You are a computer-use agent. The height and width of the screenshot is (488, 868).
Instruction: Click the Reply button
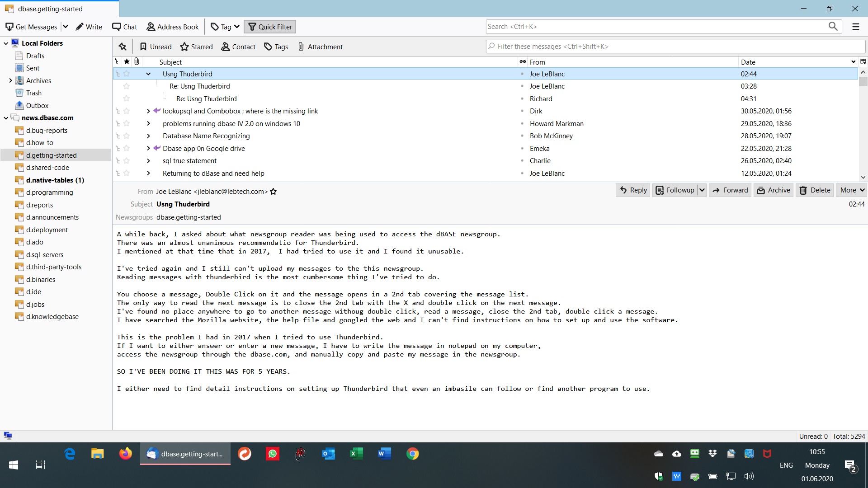(x=633, y=190)
